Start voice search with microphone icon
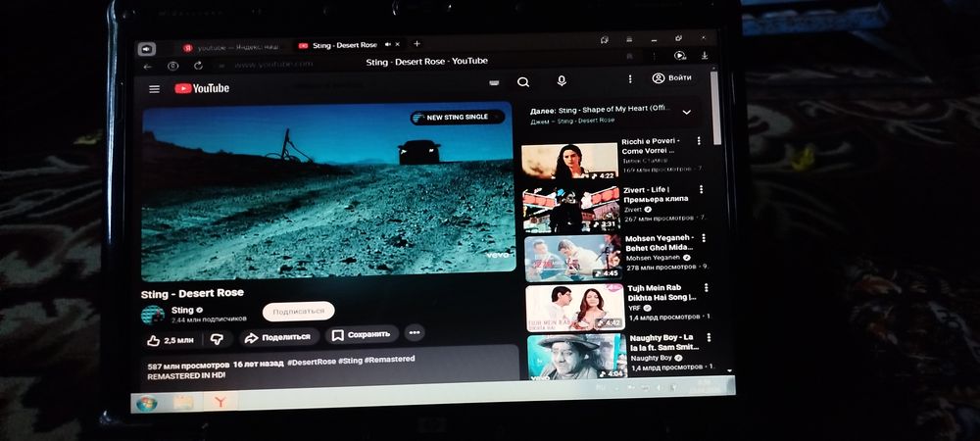Screen dimensions: 980x441 pyautogui.click(x=562, y=80)
